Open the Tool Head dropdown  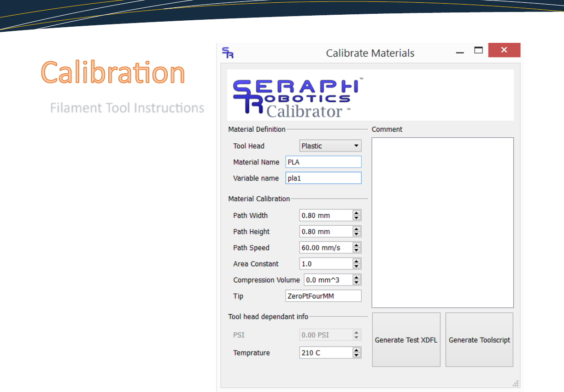click(330, 146)
